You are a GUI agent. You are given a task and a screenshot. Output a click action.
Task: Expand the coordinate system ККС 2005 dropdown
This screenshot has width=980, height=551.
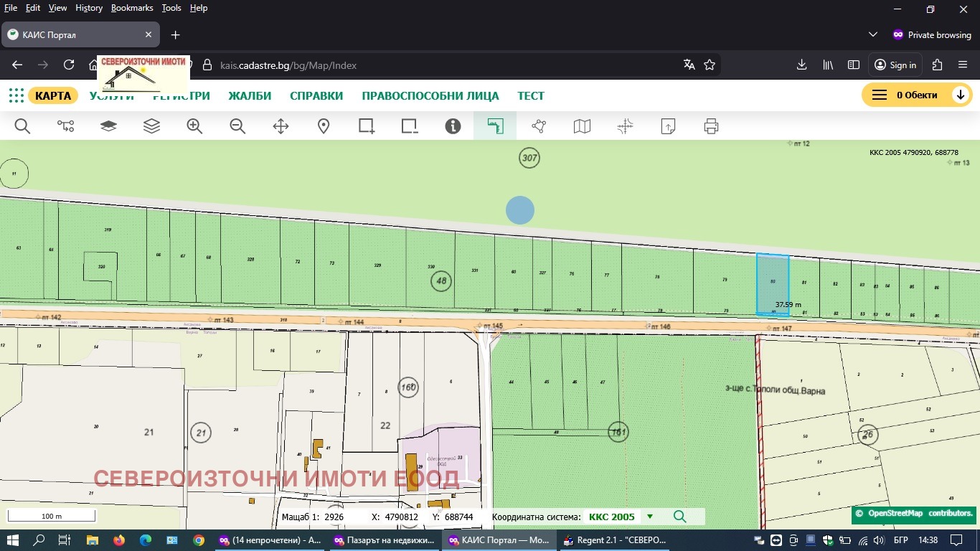pos(650,517)
